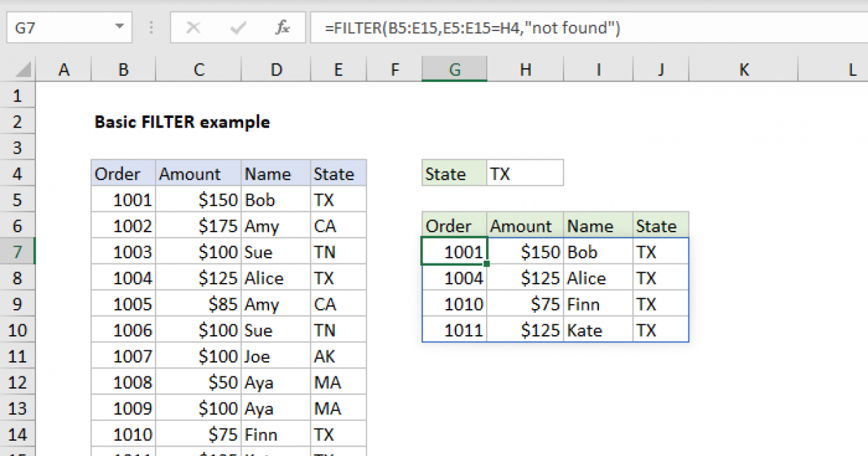868x456 pixels.
Task: Select the $75 cell in filter results
Action: tap(525, 304)
